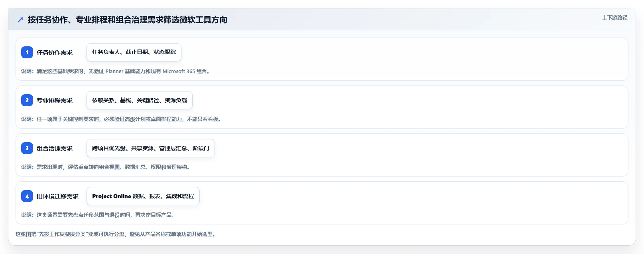Select the 专业排程需求 row label
This screenshot has height=254, width=644.
[55, 100]
